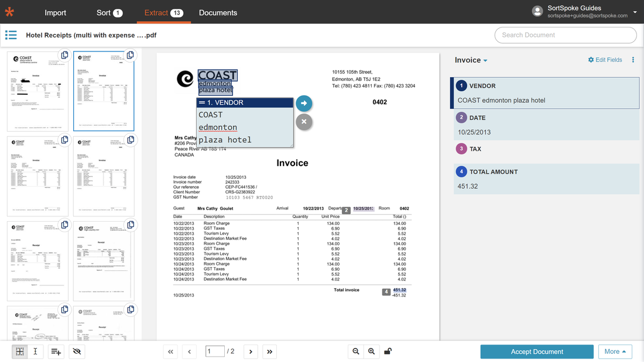Viewport: 644px width, 362px height.
Task: Click the SortSpoke asterisk logo
Action: 9,12
